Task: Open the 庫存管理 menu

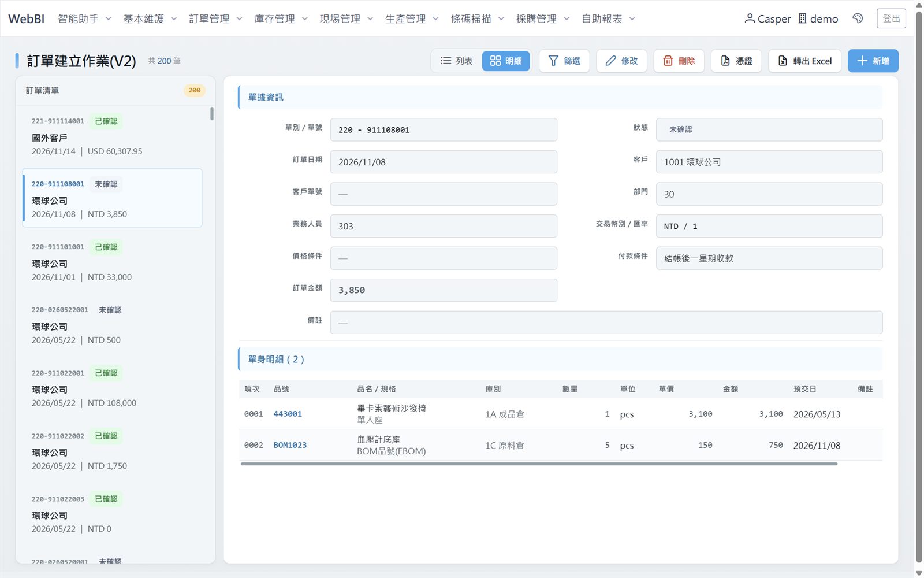Action: [281, 18]
